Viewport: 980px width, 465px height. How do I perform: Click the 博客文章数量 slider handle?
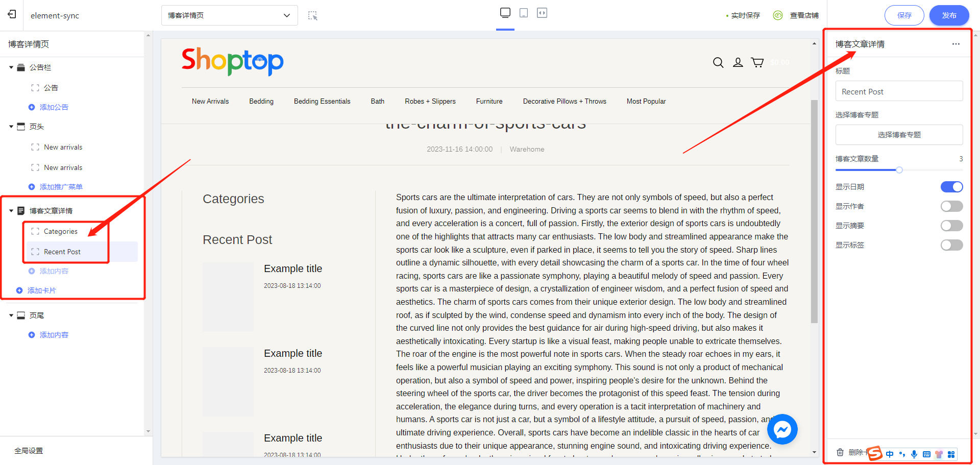(899, 170)
